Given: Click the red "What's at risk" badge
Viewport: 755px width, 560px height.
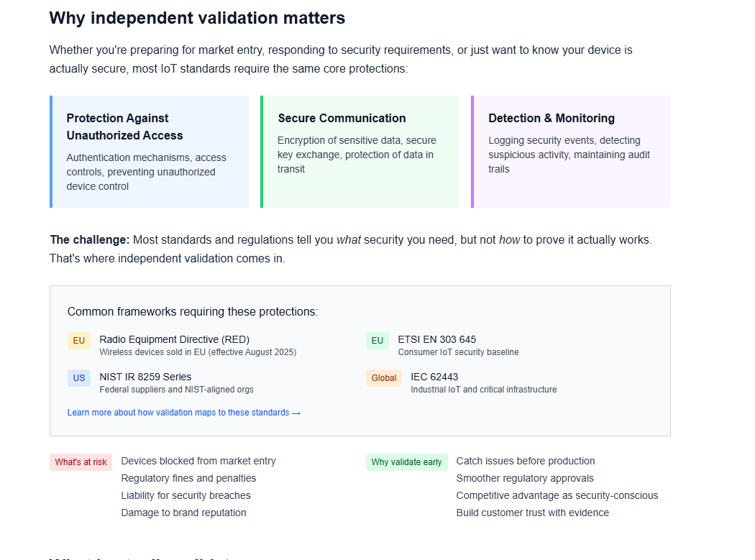Looking at the screenshot, I should coord(81,462).
